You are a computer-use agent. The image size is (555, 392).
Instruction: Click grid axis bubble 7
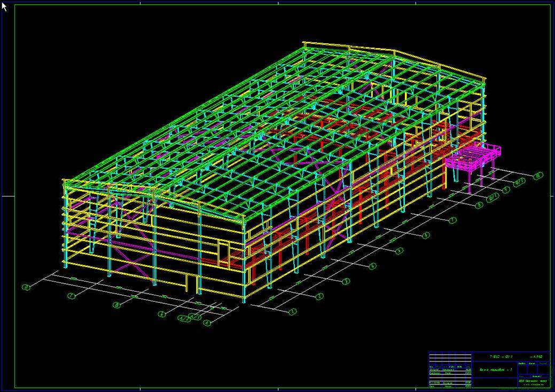(452, 220)
